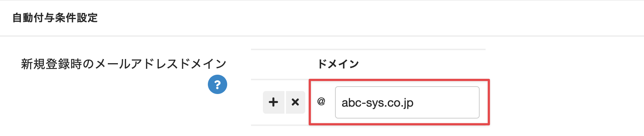
Task: Focus the abc-sys.co.jp domain input field
Action: tap(407, 103)
